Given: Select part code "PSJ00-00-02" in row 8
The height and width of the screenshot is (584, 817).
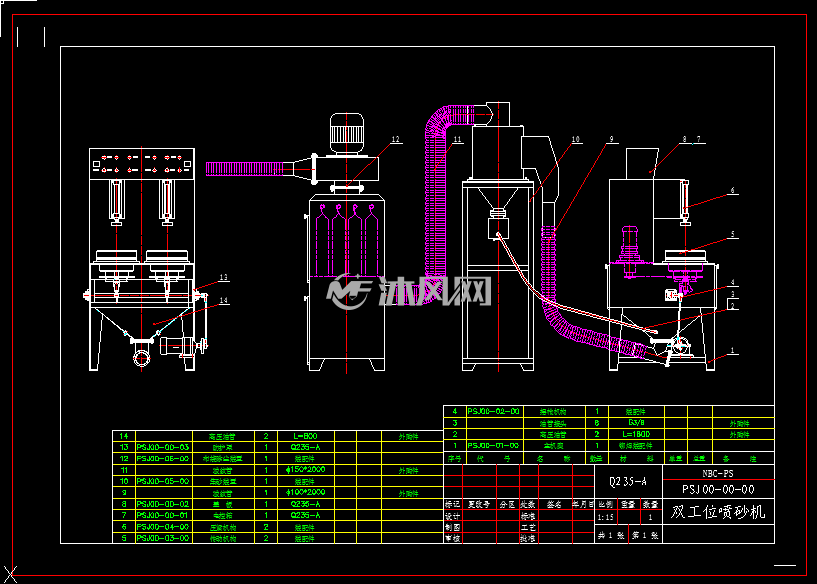Looking at the screenshot, I should point(163,504).
